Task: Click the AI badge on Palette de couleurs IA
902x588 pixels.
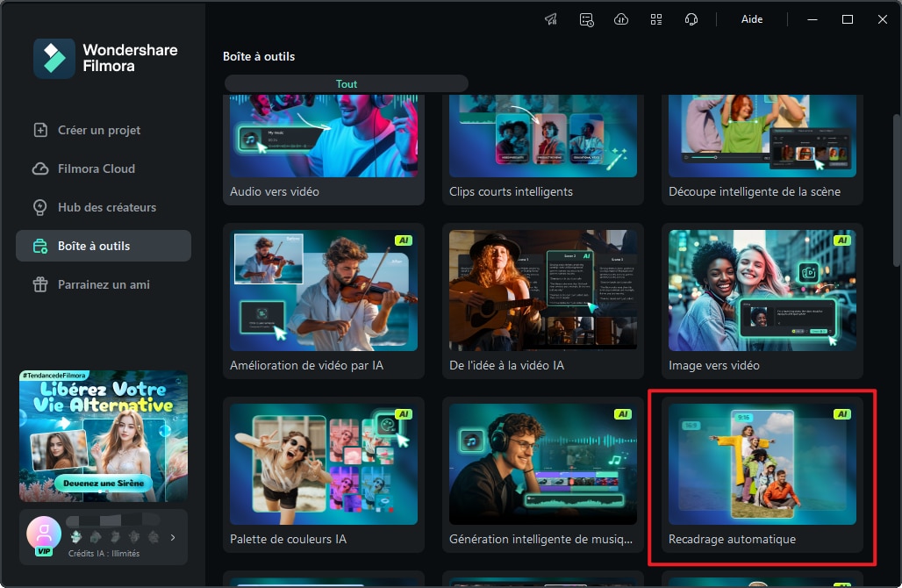Action: pyautogui.click(x=404, y=414)
